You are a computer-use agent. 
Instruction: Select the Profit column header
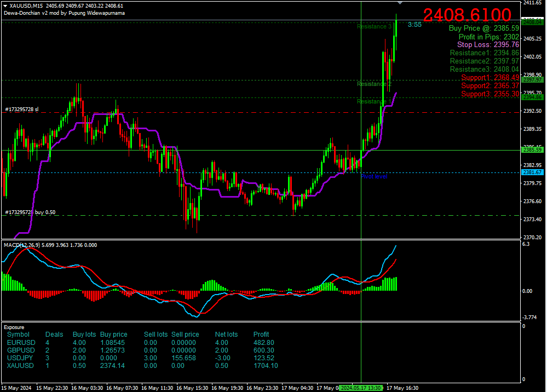pos(261,335)
